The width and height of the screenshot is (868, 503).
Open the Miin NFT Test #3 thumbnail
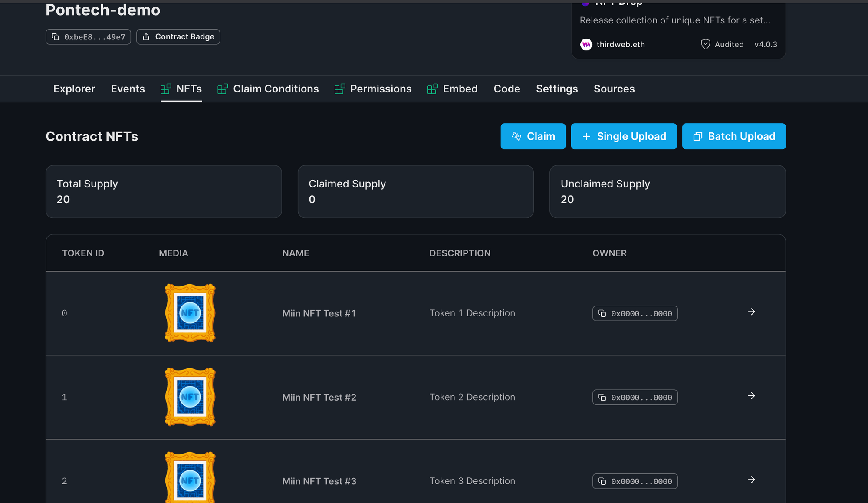coord(190,477)
